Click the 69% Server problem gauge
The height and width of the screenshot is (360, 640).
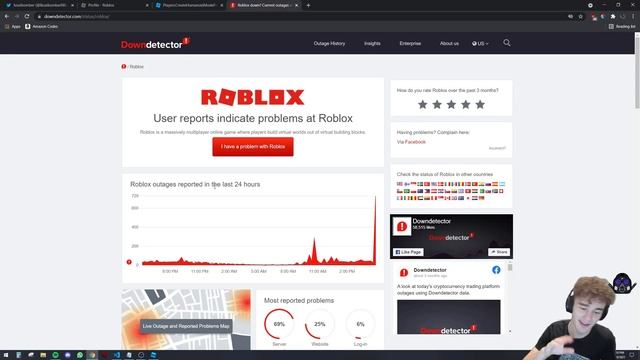click(279, 324)
